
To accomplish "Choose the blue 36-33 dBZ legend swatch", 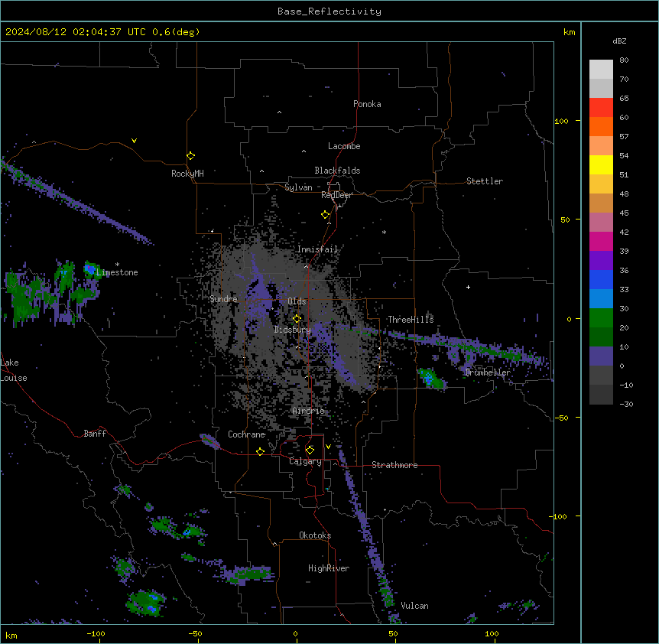I will point(601,279).
